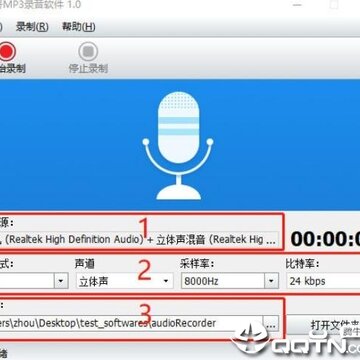
Task: Open the 比特率 24 kbps dropdown
Action: click(323, 281)
